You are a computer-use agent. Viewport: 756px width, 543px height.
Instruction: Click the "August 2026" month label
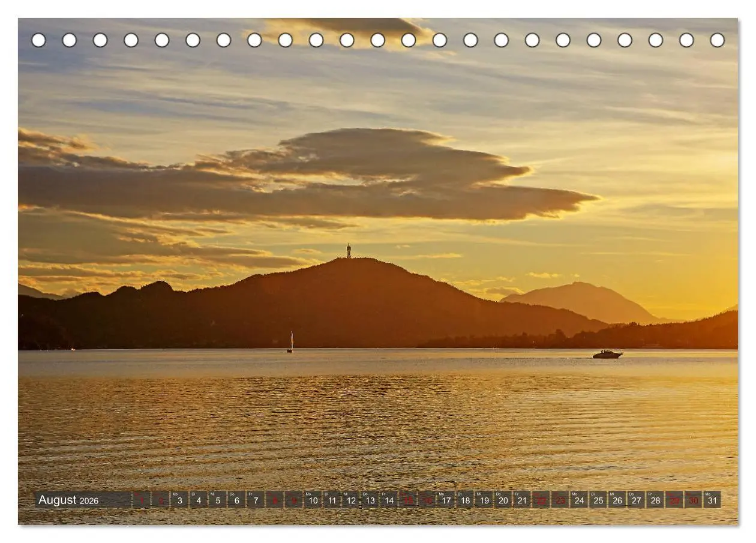pyautogui.click(x=68, y=500)
